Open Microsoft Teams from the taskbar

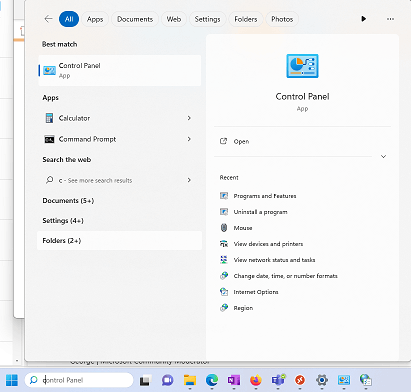(x=278, y=380)
